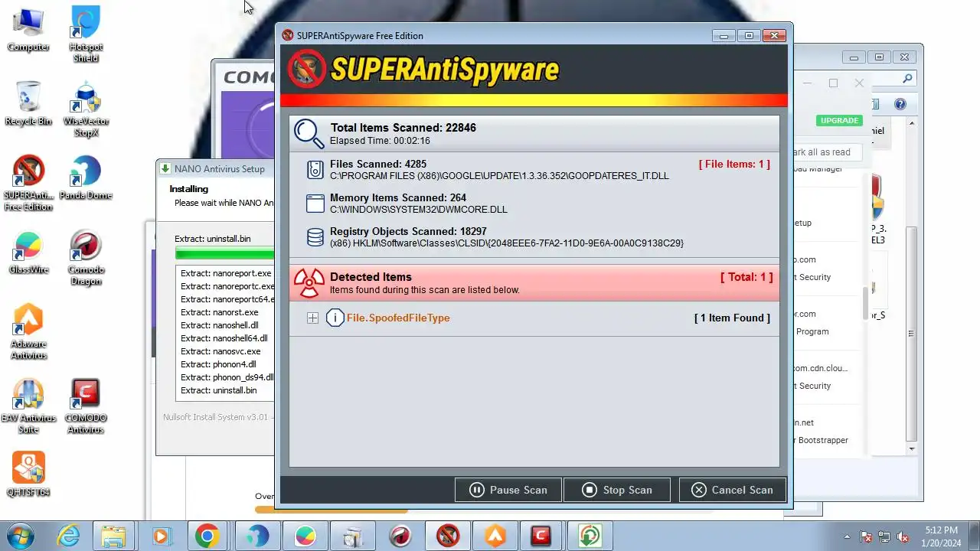Open Hotspot Shield desktop shortcut

point(86,34)
